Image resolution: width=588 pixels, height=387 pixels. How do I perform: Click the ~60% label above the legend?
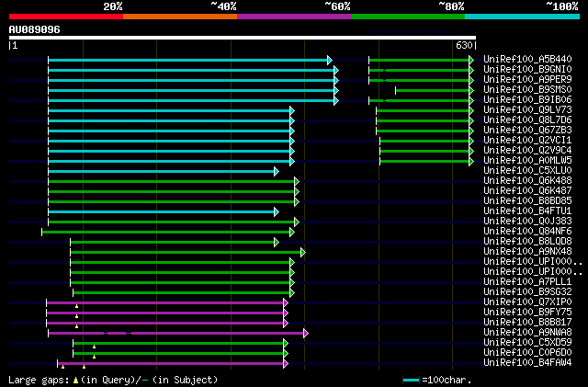[337, 6]
